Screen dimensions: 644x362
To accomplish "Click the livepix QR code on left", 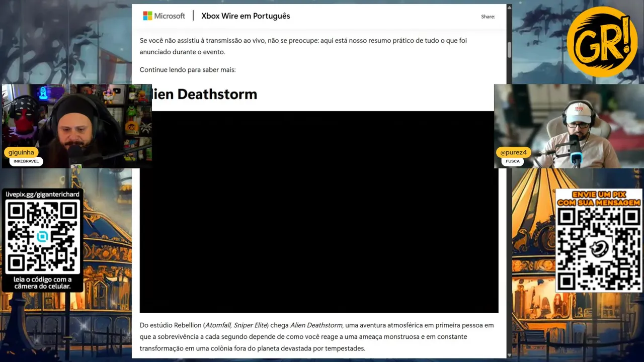I will click(42, 236).
